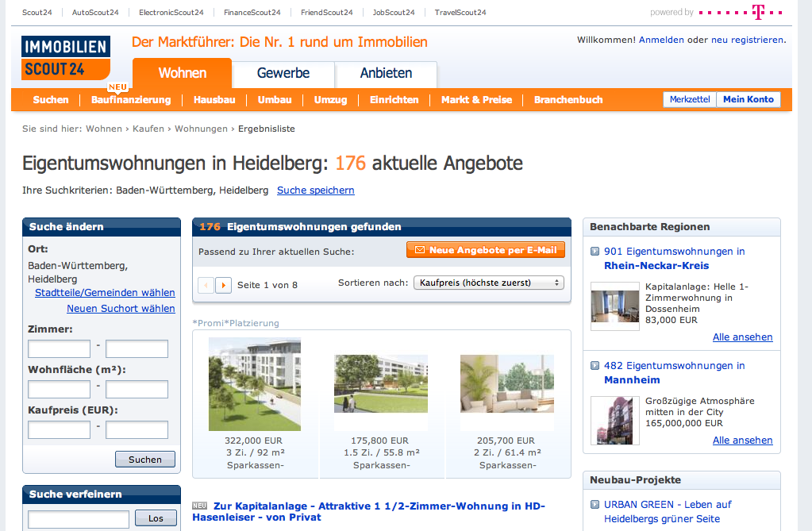Go to TravelScout24 in top bar
The height and width of the screenshot is (531, 812).
point(460,13)
